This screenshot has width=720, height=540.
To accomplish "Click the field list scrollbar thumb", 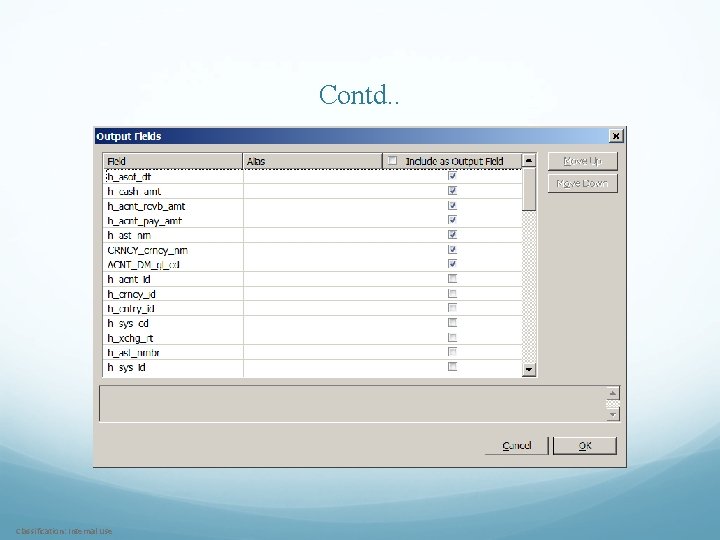I will pos(529,189).
